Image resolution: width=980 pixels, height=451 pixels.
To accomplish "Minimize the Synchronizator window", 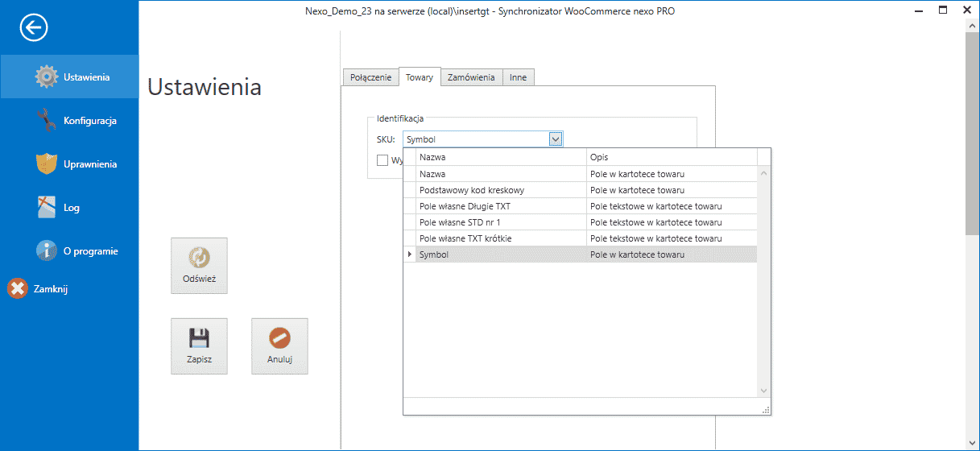I will (917, 11).
